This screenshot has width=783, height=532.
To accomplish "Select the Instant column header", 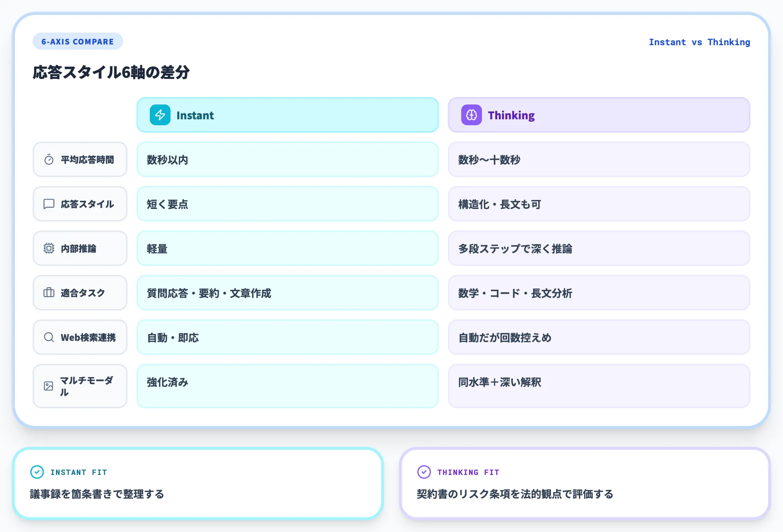I will point(288,115).
